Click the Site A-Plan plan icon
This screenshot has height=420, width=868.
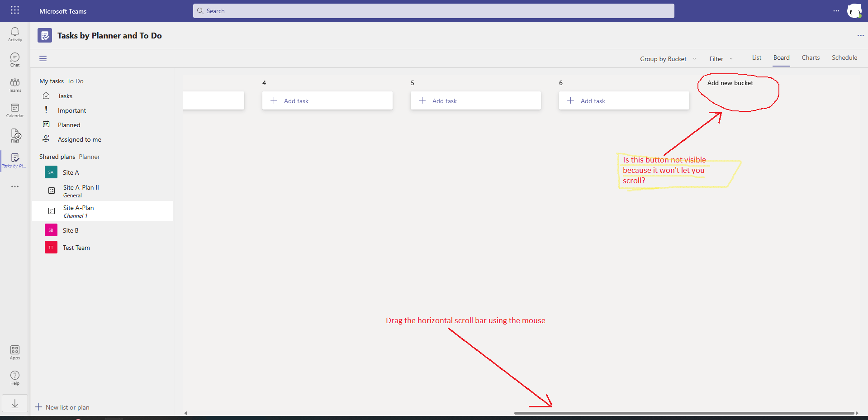[52, 211]
